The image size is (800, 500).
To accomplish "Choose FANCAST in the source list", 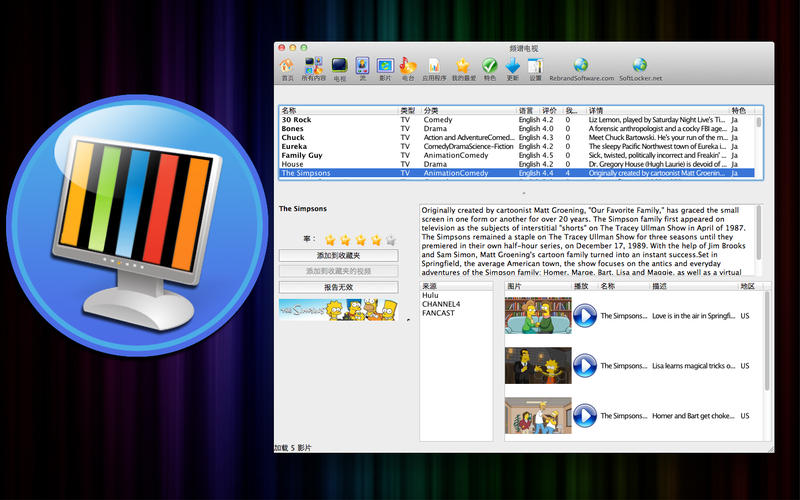I will [x=438, y=313].
